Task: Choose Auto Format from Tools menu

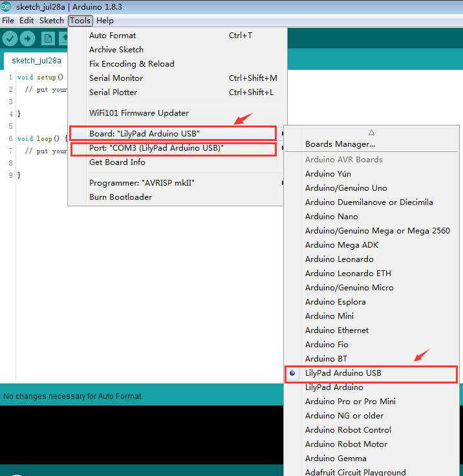Action: pyautogui.click(x=113, y=36)
